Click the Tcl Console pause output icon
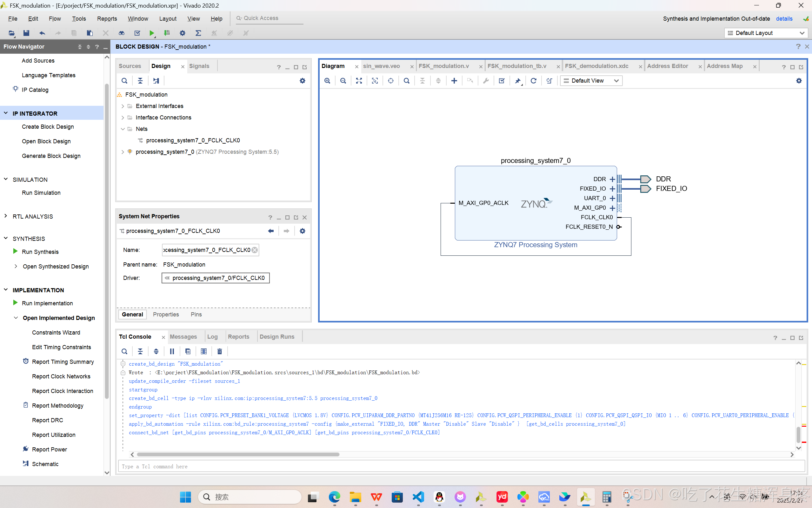 (x=172, y=351)
